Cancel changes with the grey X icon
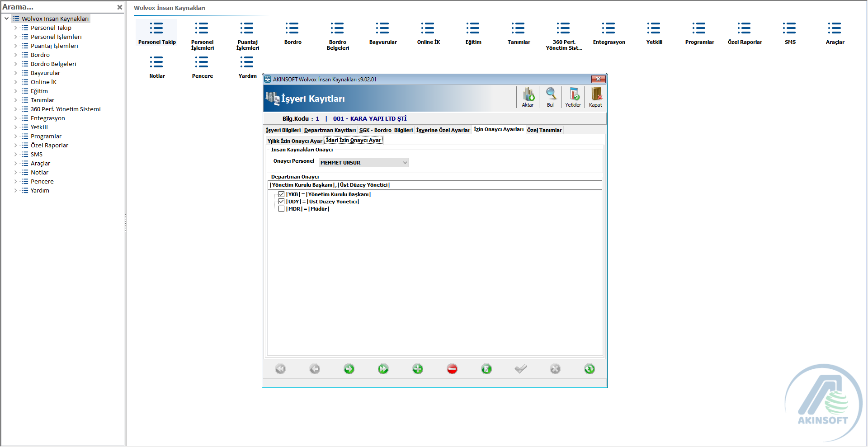The image size is (868, 447). [555, 369]
